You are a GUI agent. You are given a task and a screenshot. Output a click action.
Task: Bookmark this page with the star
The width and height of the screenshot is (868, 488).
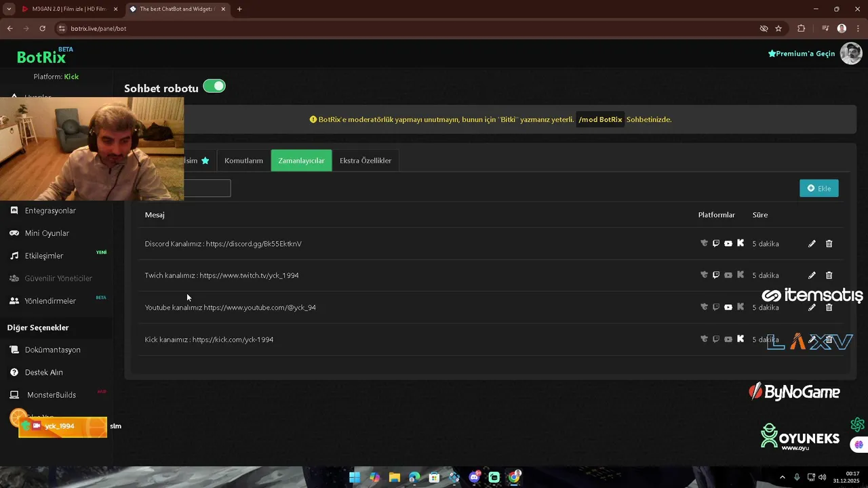click(778, 28)
